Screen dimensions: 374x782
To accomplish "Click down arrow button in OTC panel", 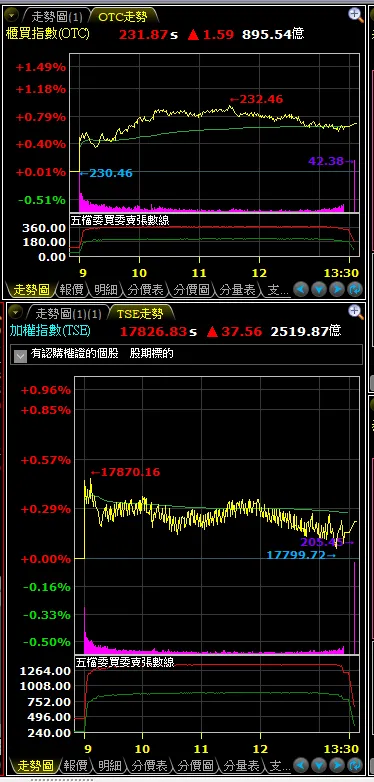I will click(319, 289).
